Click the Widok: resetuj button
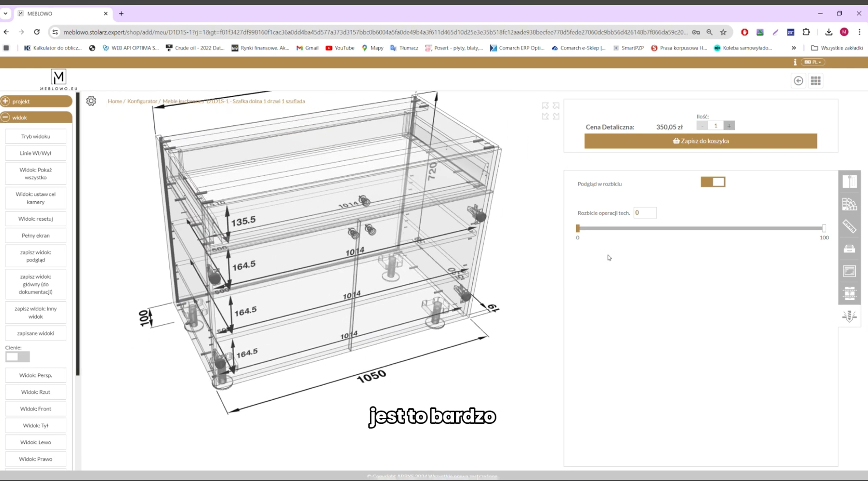 [35, 219]
